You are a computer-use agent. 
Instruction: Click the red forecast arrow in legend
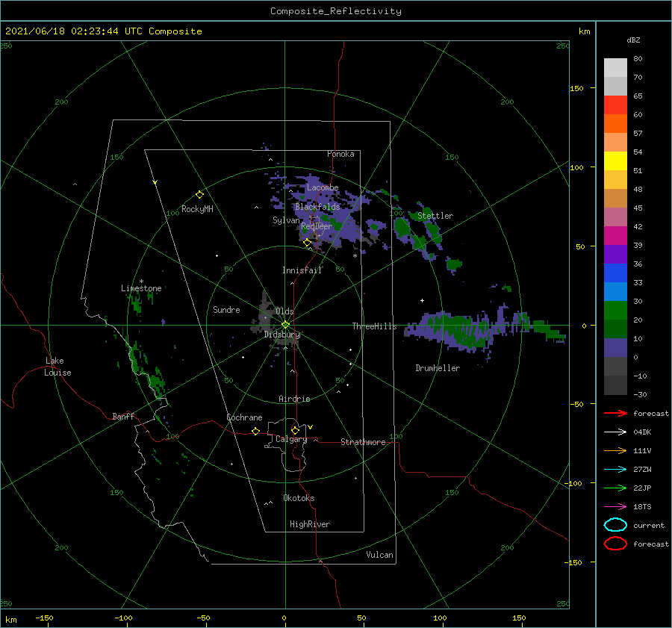click(x=615, y=413)
